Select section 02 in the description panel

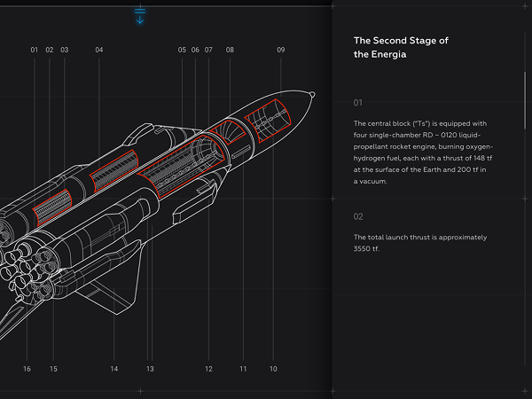pos(358,216)
